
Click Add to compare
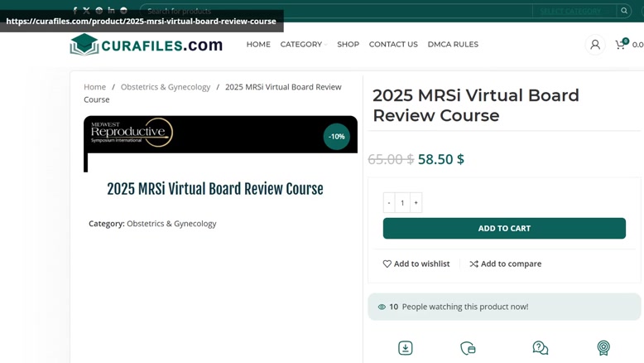[505, 264]
